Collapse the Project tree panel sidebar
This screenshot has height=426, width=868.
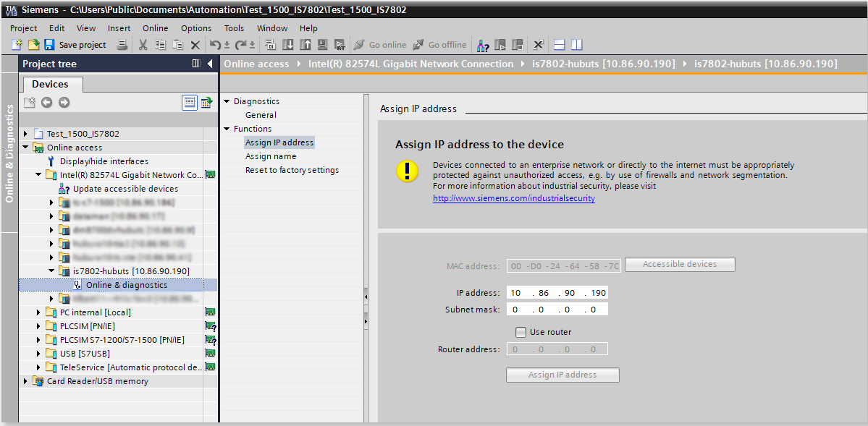tap(210, 64)
